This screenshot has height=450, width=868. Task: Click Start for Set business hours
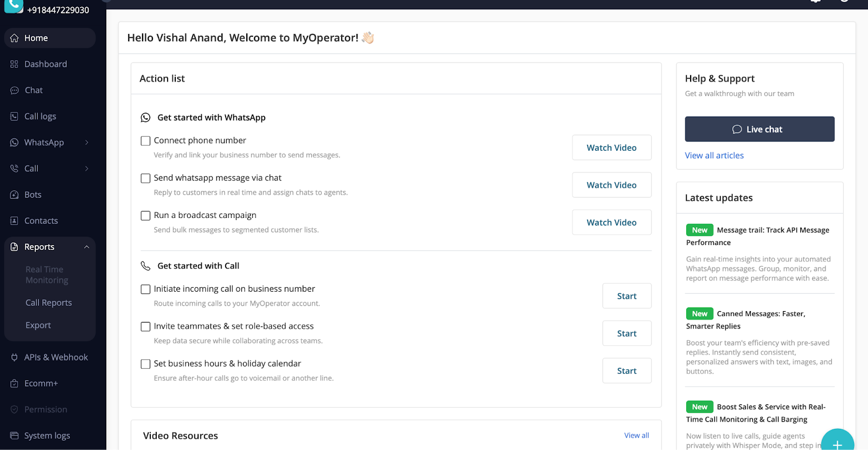tap(627, 371)
